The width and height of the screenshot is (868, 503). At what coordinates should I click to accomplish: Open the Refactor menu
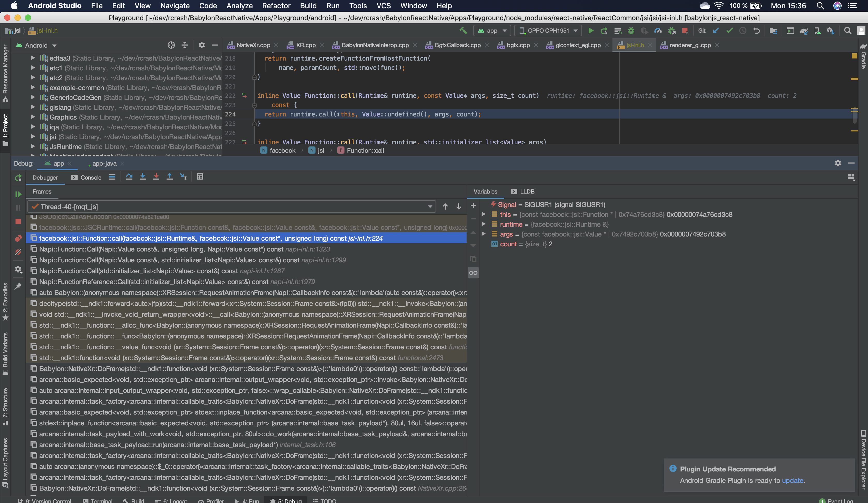[276, 5]
